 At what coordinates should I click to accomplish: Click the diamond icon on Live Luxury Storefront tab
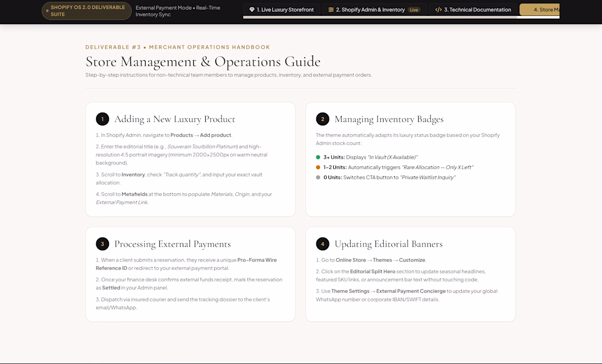click(x=252, y=10)
